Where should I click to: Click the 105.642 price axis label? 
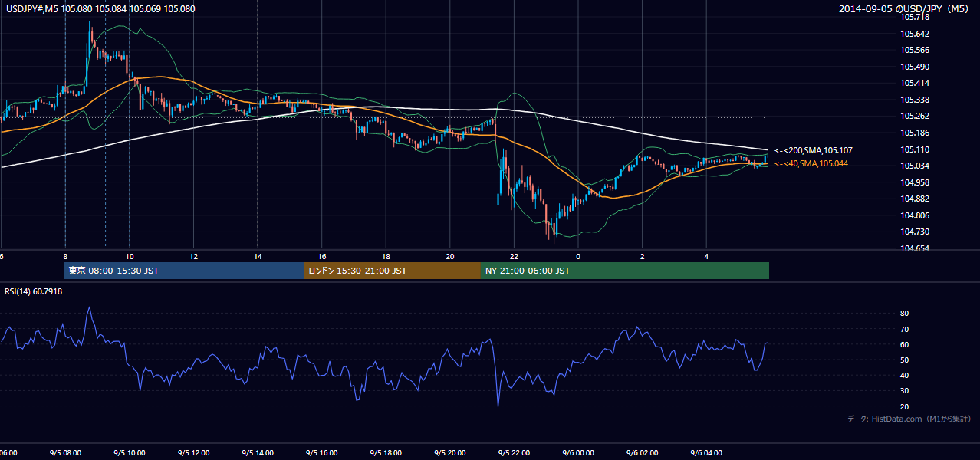pyautogui.click(x=915, y=34)
